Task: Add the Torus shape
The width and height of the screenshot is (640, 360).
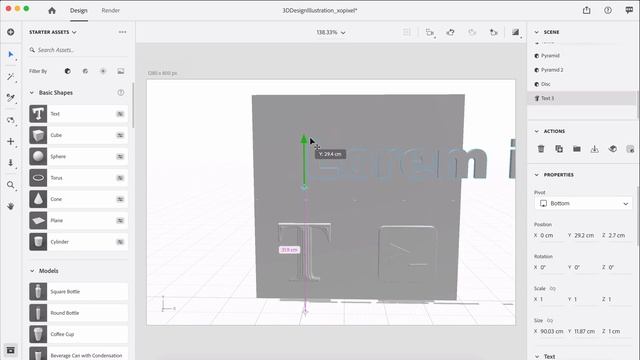Action: click(x=78, y=178)
